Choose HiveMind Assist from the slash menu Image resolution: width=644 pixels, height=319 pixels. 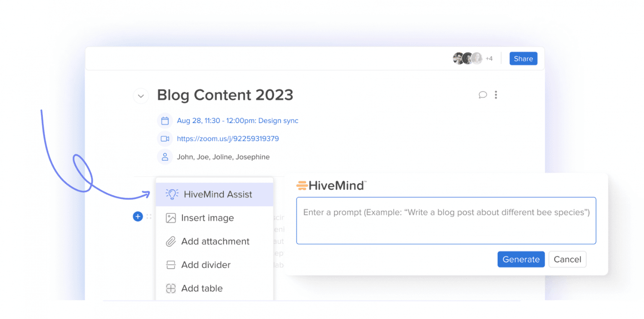pos(215,194)
